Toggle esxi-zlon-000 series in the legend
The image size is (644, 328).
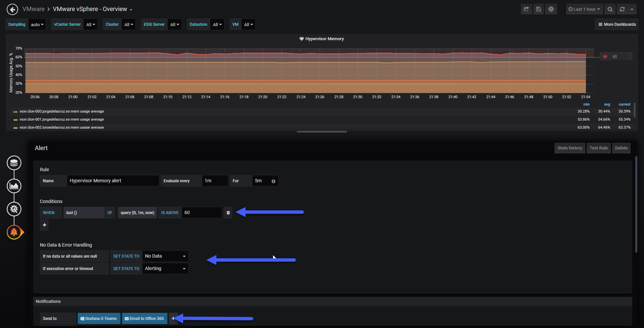point(62,111)
